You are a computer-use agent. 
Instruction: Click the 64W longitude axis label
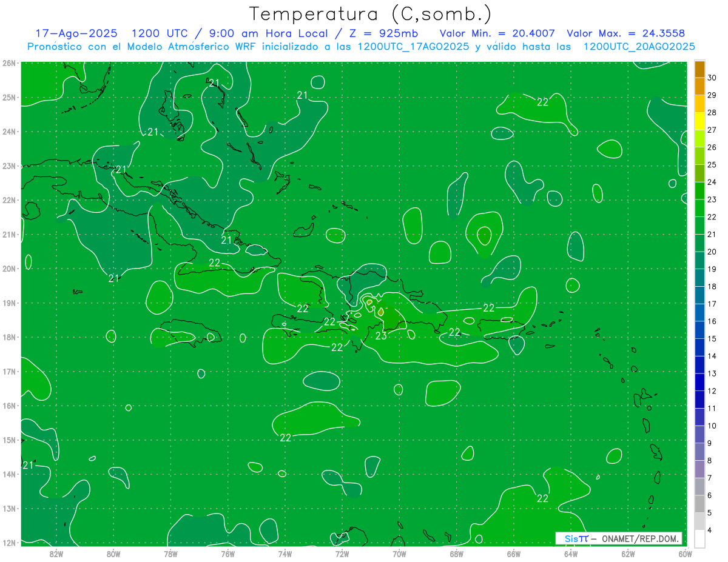[x=571, y=554]
